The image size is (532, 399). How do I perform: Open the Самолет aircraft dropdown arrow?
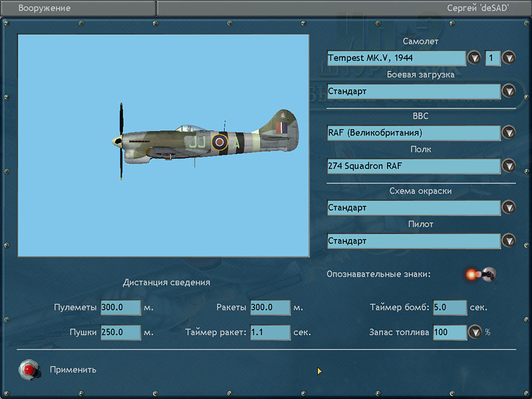[x=474, y=58]
